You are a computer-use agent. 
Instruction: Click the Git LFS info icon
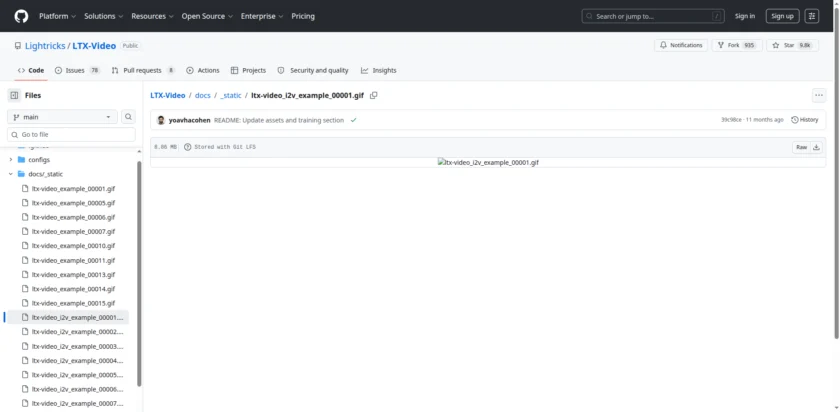click(x=188, y=147)
